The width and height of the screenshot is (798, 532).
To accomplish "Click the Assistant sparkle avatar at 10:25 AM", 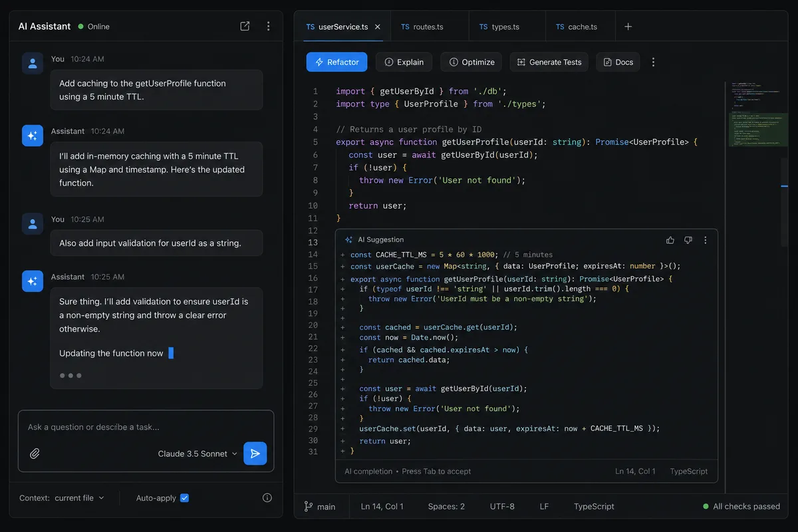I will [x=33, y=282].
